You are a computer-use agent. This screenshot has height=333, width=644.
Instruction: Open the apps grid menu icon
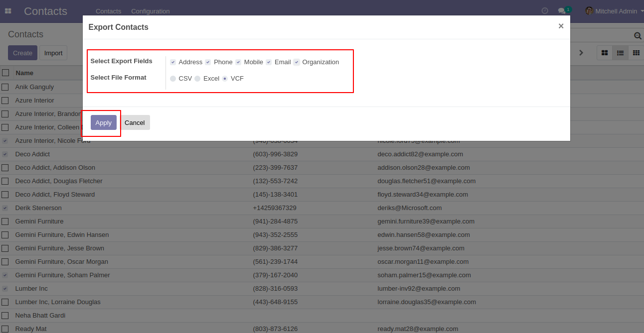(x=8, y=11)
